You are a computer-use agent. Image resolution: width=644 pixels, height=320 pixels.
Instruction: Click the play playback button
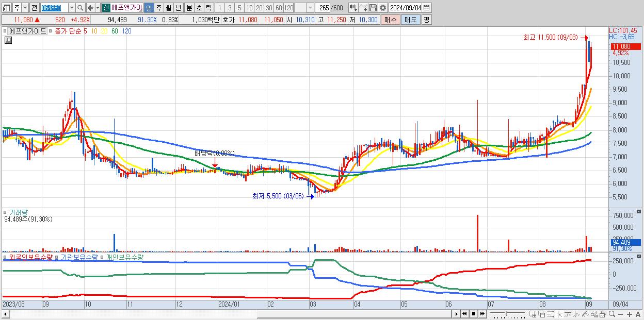point(457,313)
